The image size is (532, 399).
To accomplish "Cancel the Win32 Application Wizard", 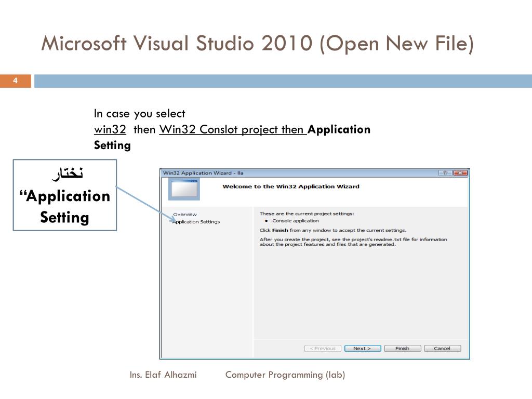I will (443, 349).
